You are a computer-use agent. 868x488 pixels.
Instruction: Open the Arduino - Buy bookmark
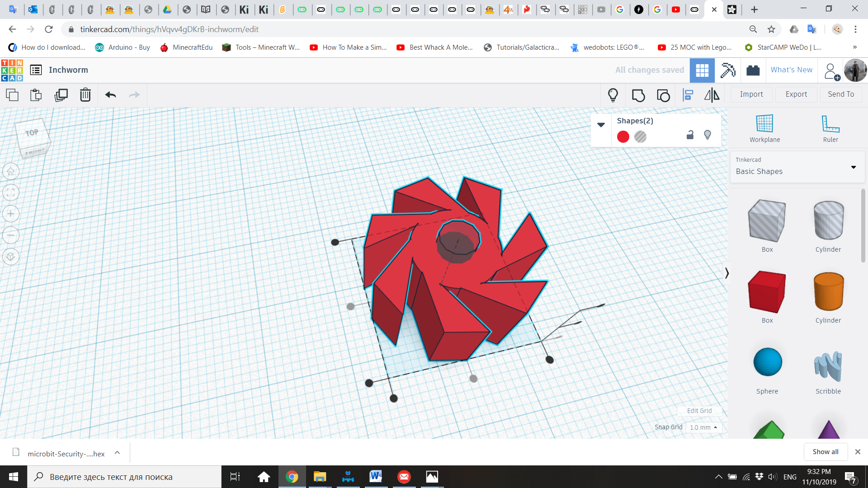pos(123,47)
